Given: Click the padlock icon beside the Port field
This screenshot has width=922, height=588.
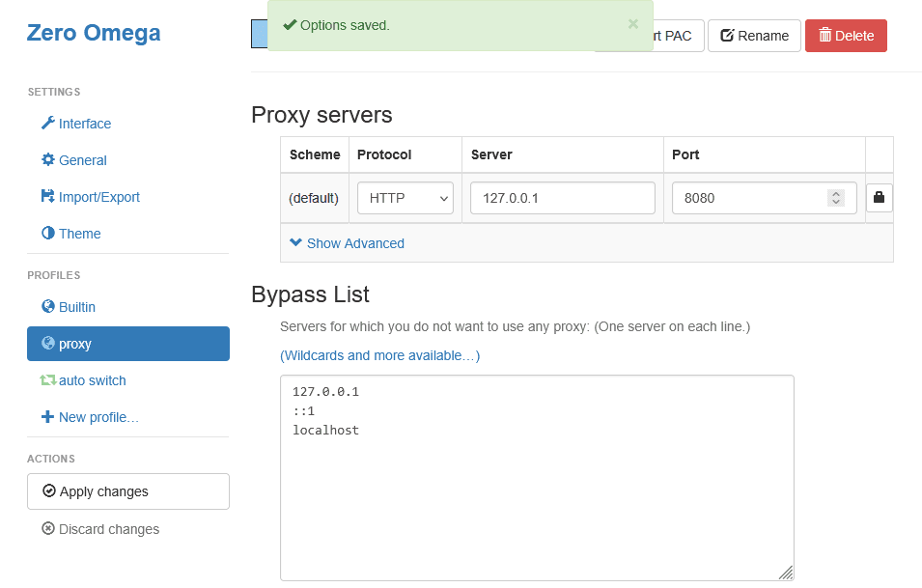Looking at the screenshot, I should (x=880, y=197).
